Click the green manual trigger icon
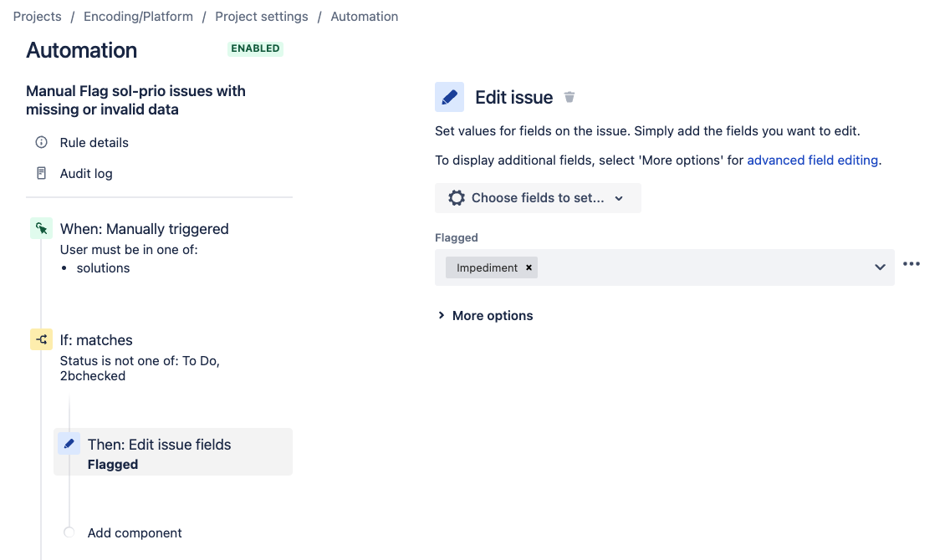Viewport: 950px width, 560px height. (x=41, y=228)
